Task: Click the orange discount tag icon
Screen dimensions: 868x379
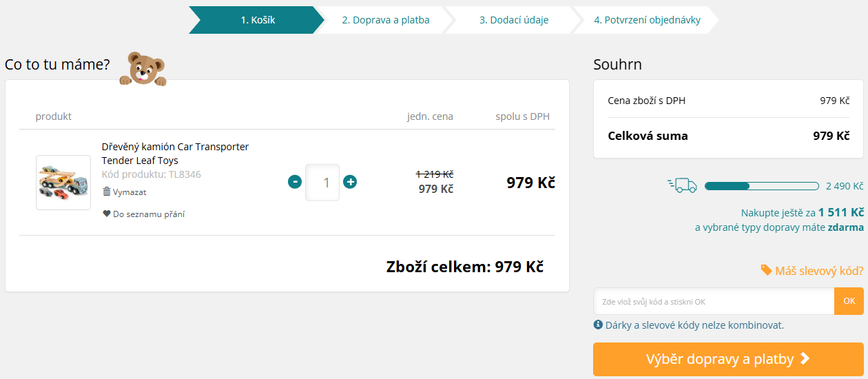Action: [766, 270]
